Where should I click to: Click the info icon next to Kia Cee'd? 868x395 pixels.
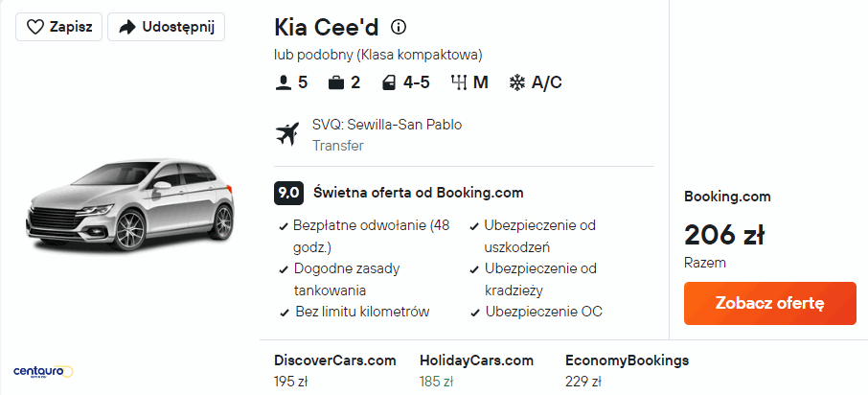click(400, 27)
